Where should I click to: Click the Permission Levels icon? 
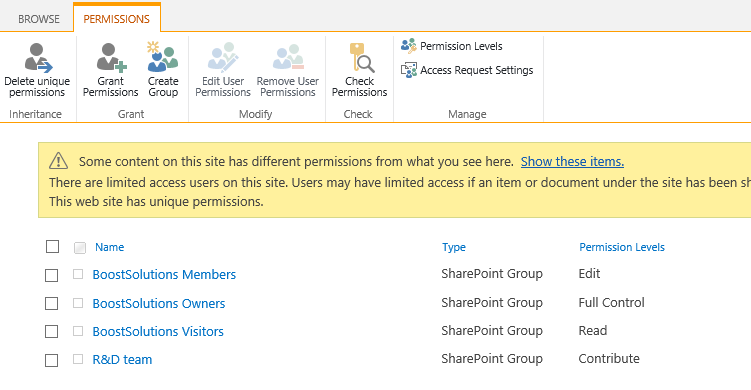409,46
